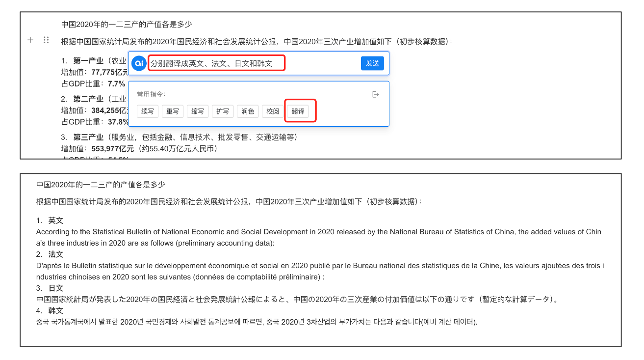Click the top panel title 中国2020年的一二三产的产值各是多少

pyautogui.click(x=127, y=24)
